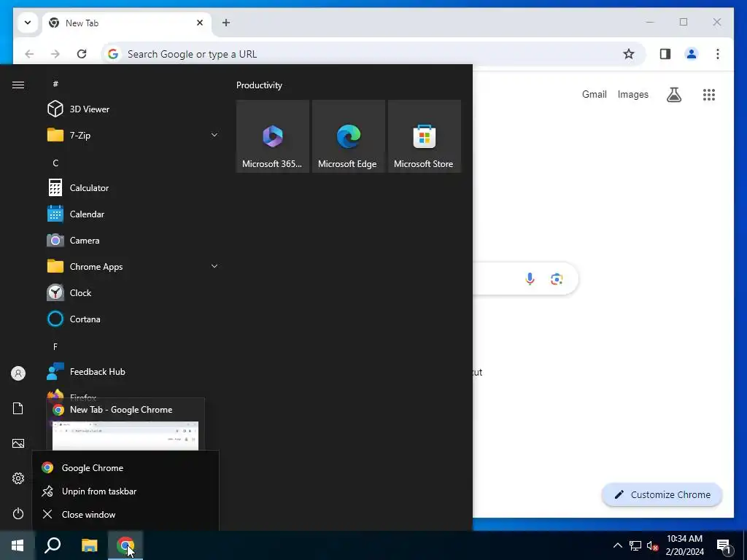Go back in Chrome
The image size is (747, 560).
pyautogui.click(x=29, y=54)
